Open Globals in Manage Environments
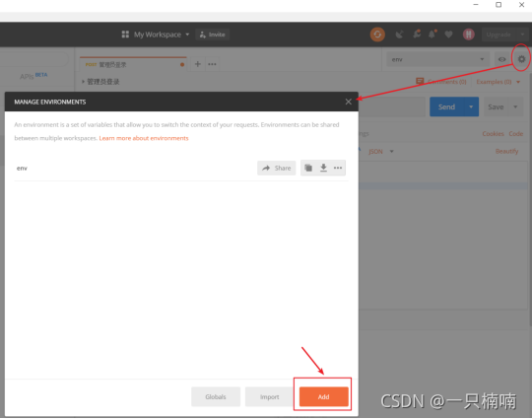532x419 pixels. [x=216, y=396]
